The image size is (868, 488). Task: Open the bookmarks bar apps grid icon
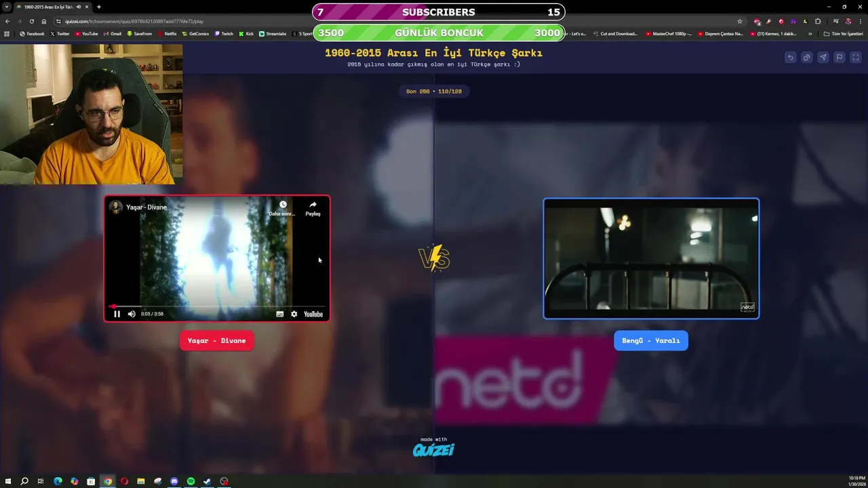coord(7,33)
